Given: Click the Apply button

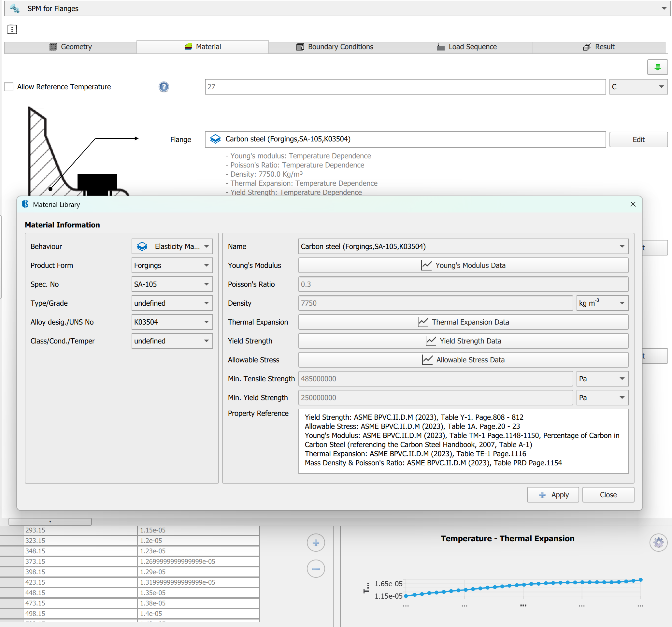Looking at the screenshot, I should click(552, 494).
